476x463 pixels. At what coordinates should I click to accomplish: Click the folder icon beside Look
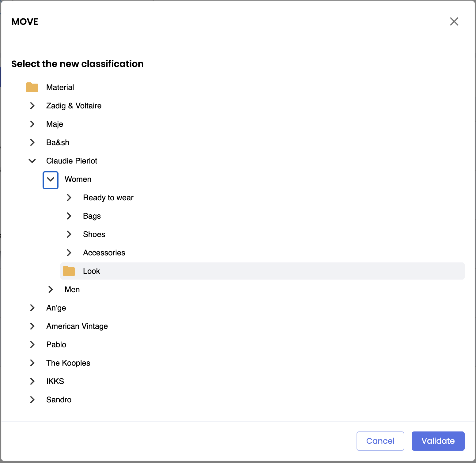tap(69, 271)
